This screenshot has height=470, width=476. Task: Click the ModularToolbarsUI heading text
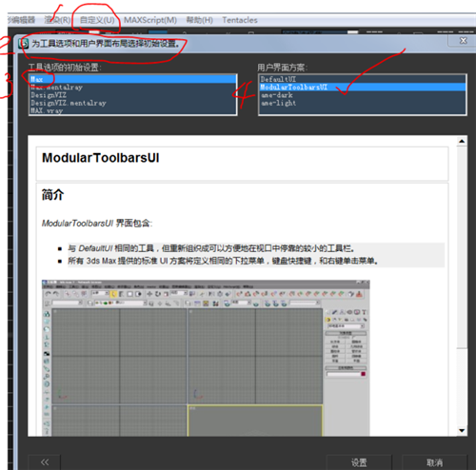[x=101, y=158]
